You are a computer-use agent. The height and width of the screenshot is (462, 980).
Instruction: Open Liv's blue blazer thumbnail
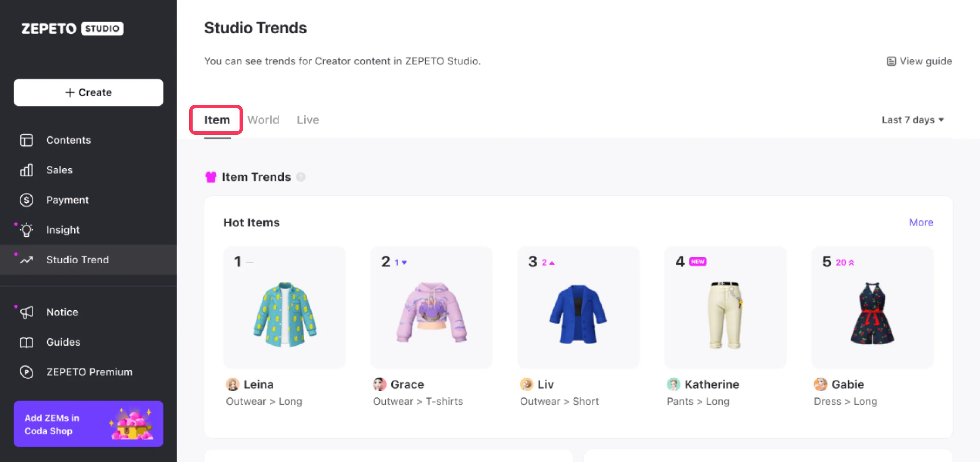(x=578, y=308)
